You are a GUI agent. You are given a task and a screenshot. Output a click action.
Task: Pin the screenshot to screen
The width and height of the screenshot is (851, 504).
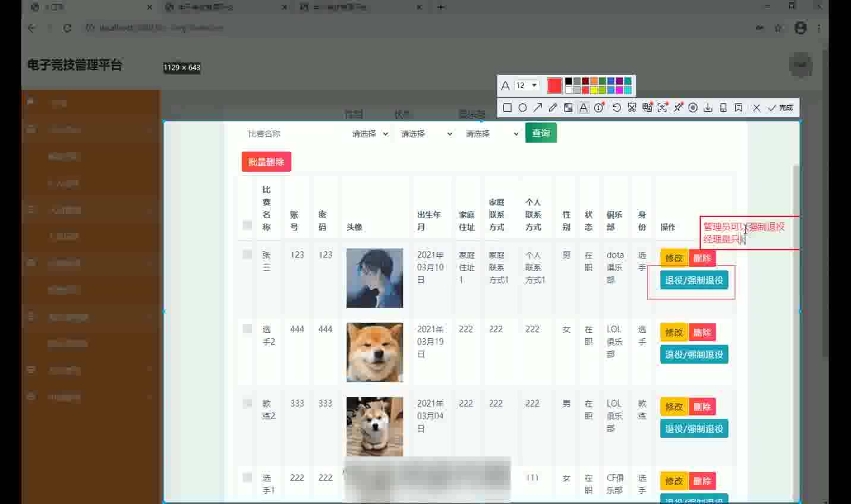pos(678,108)
